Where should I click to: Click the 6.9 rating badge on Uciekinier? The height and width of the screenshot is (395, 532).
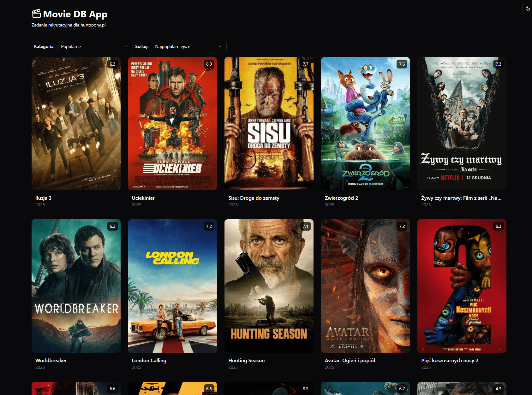point(209,64)
